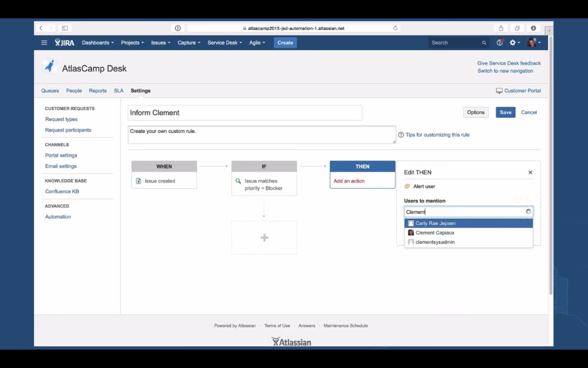This screenshot has height=368, width=588.
Task: Reload the page using refresh icon
Action: [x=395, y=28]
